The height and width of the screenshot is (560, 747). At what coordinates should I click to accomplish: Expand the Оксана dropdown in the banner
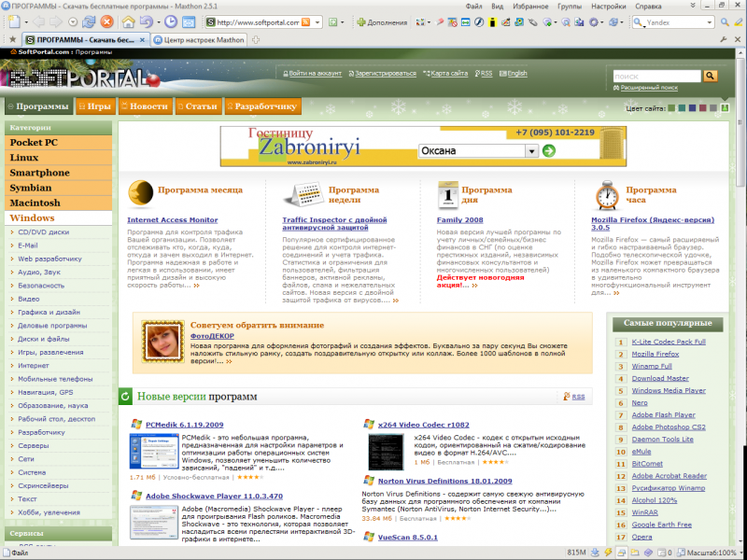coord(531,150)
